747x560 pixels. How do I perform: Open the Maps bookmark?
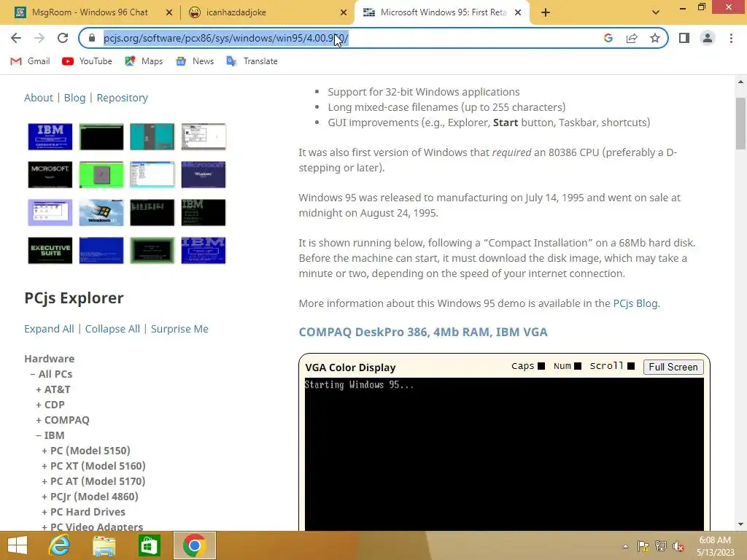coord(144,61)
